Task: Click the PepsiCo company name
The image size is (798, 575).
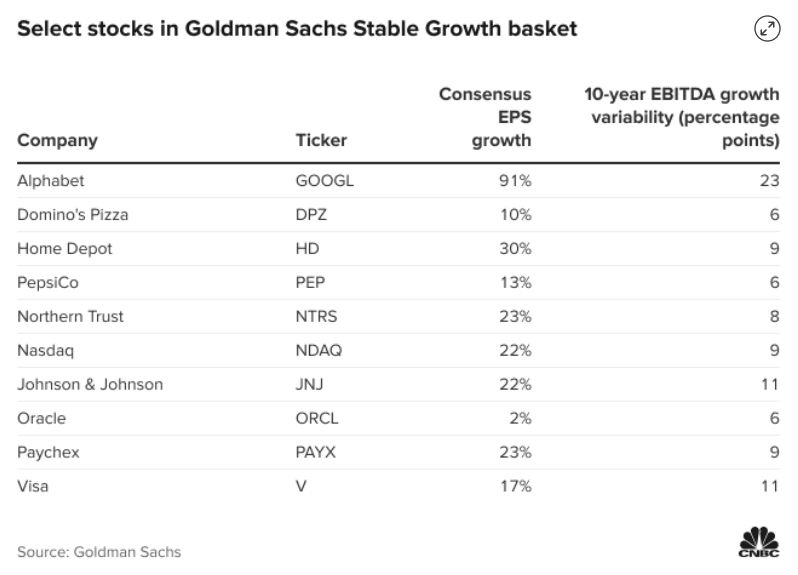Action: click(x=49, y=283)
